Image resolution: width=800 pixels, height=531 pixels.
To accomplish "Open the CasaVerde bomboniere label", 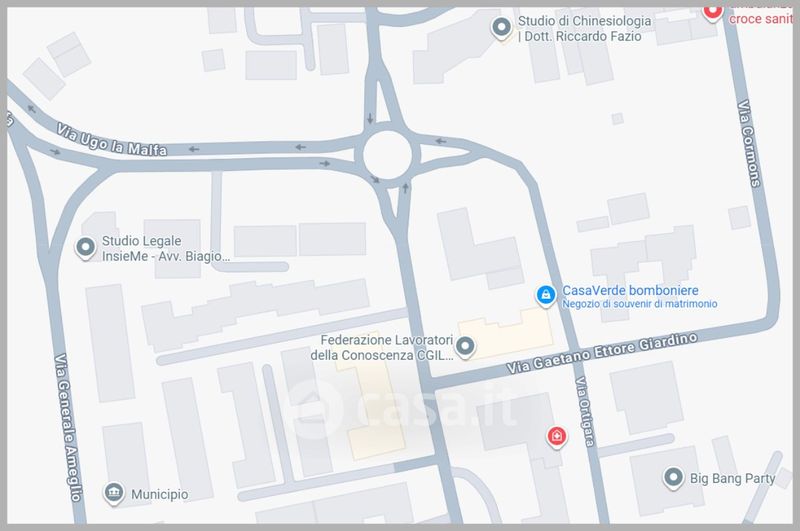I will tap(630, 290).
